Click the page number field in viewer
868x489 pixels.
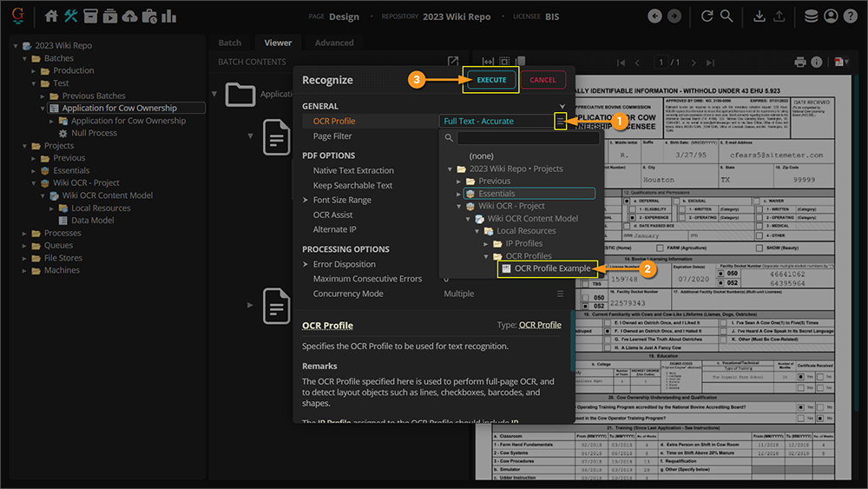pos(662,63)
